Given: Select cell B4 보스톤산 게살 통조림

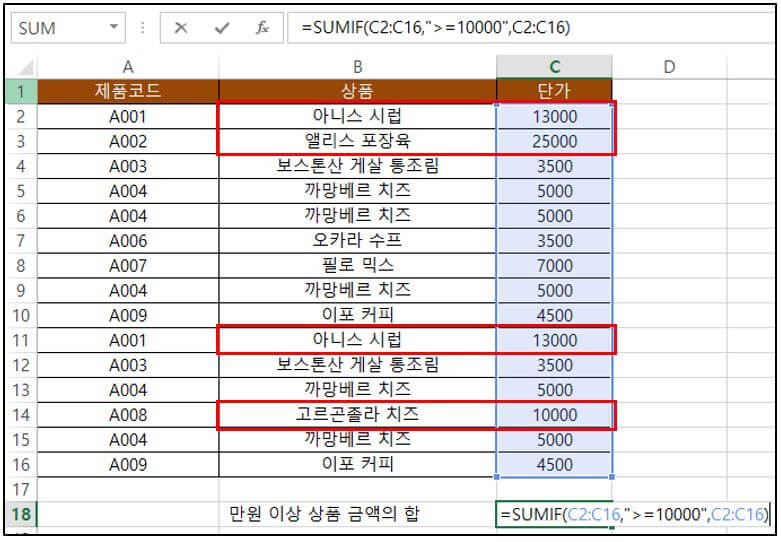Looking at the screenshot, I should click(x=358, y=166).
